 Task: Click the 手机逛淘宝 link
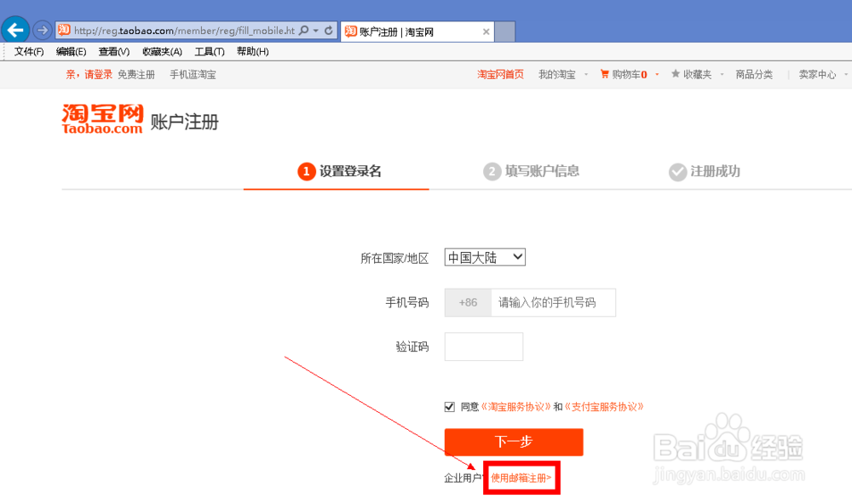(193, 74)
